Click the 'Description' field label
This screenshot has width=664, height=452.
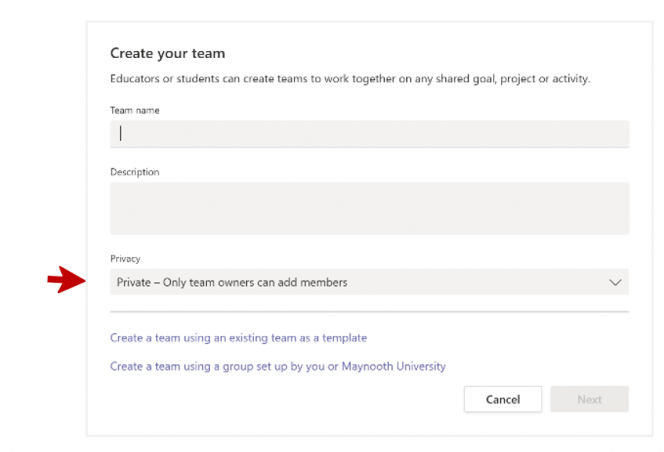[x=135, y=172]
